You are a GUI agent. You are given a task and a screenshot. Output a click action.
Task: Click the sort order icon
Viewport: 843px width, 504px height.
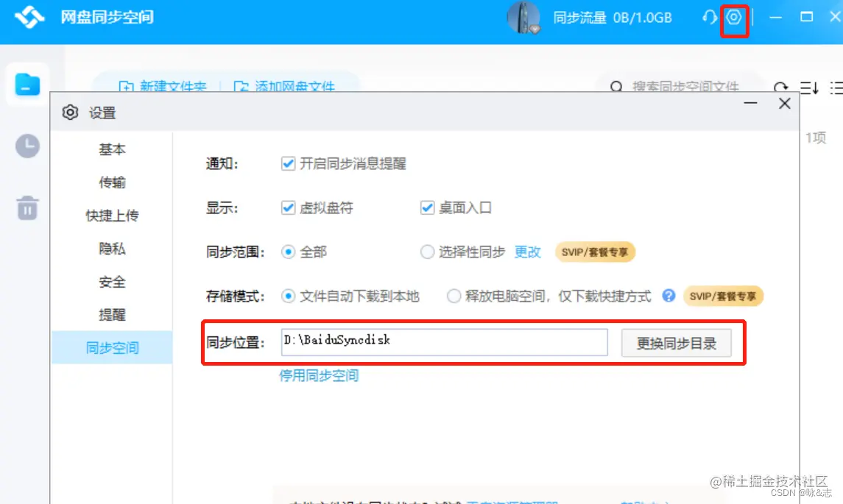click(x=809, y=88)
